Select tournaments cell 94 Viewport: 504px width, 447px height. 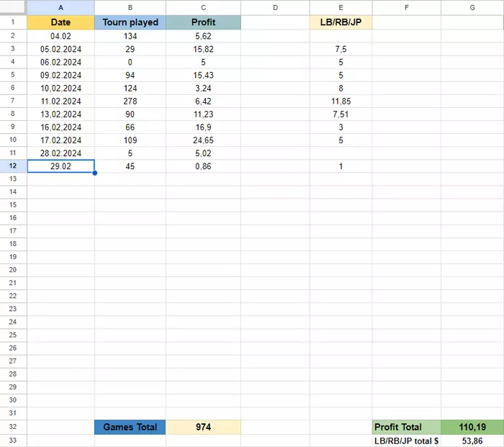coord(130,75)
